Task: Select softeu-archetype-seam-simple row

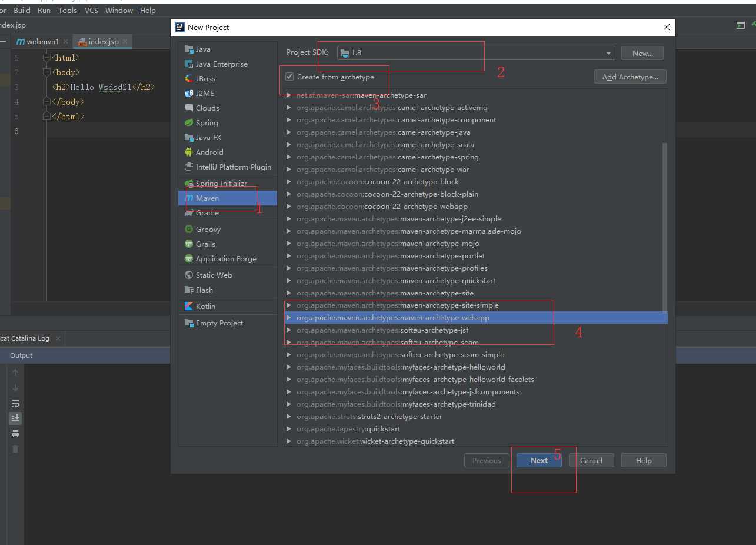Action: point(476,355)
